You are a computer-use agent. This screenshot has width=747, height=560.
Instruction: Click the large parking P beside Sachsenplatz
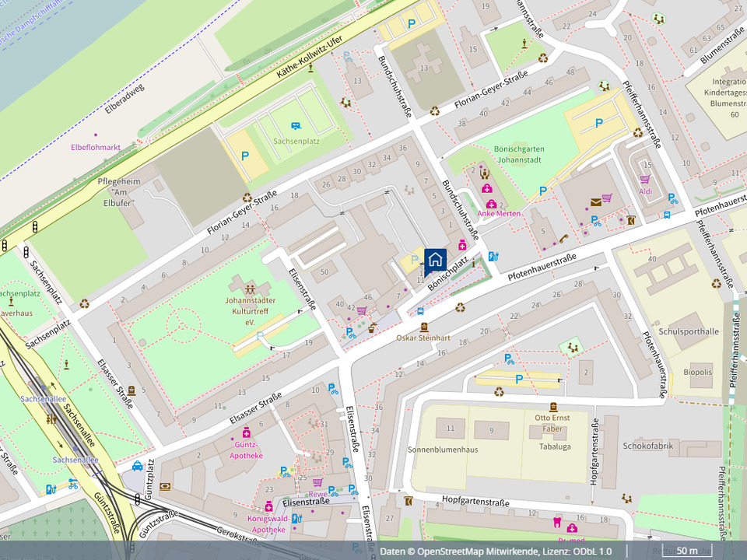[x=245, y=156]
